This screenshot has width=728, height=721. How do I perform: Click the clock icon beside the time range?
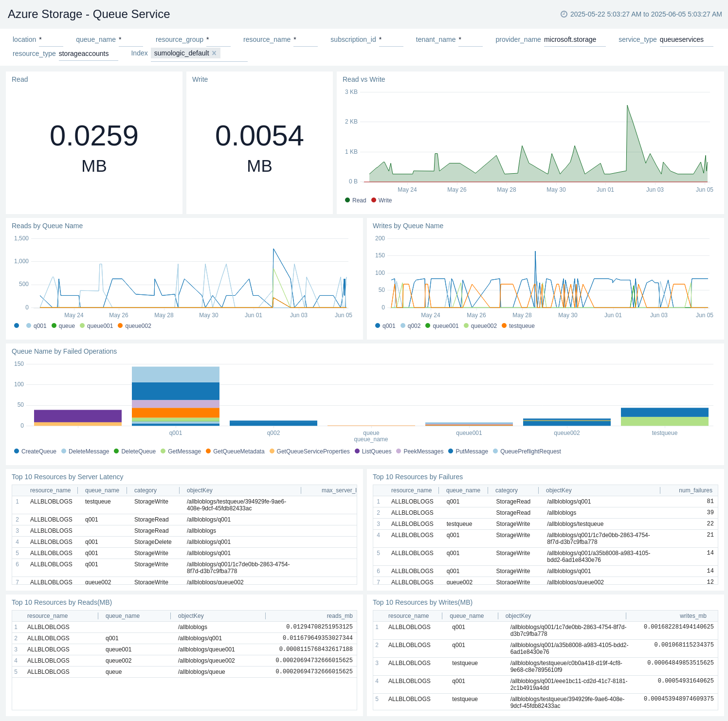click(564, 14)
